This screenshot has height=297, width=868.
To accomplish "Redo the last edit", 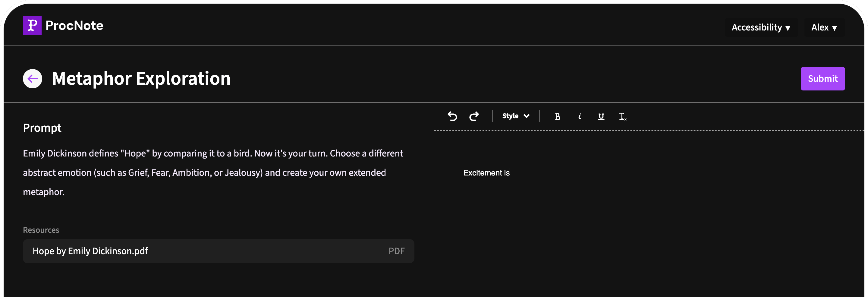I will tap(474, 116).
